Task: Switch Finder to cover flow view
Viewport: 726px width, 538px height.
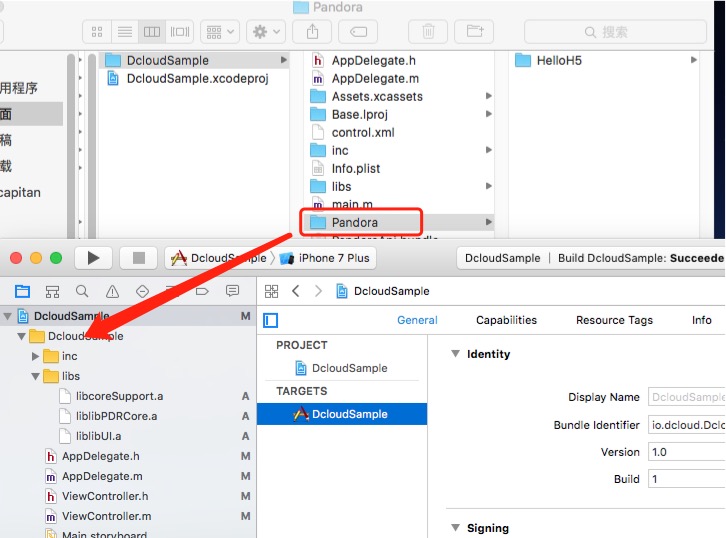Action: pos(180,32)
